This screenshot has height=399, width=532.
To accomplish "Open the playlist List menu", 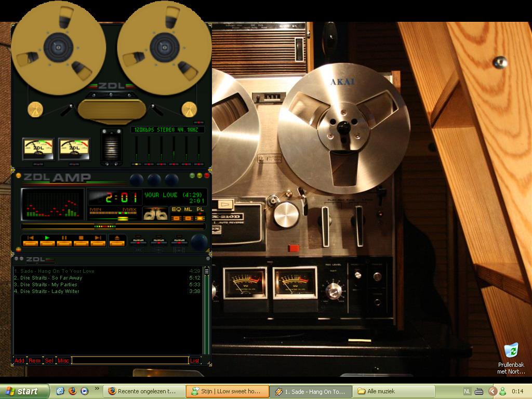I will (195, 361).
